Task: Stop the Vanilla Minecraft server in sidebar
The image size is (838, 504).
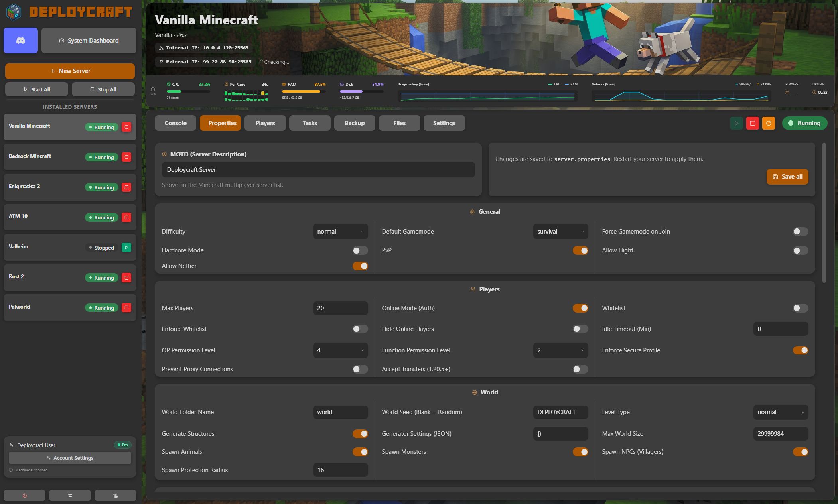Action: pos(126,127)
